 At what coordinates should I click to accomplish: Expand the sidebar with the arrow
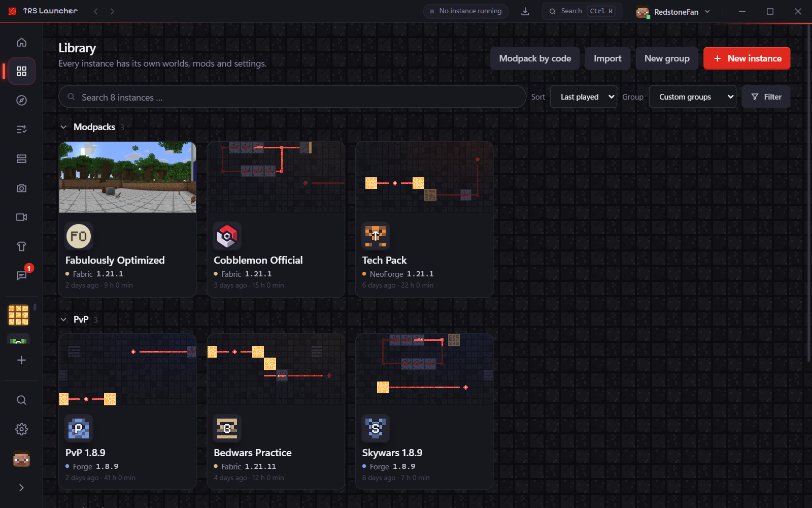click(x=21, y=488)
